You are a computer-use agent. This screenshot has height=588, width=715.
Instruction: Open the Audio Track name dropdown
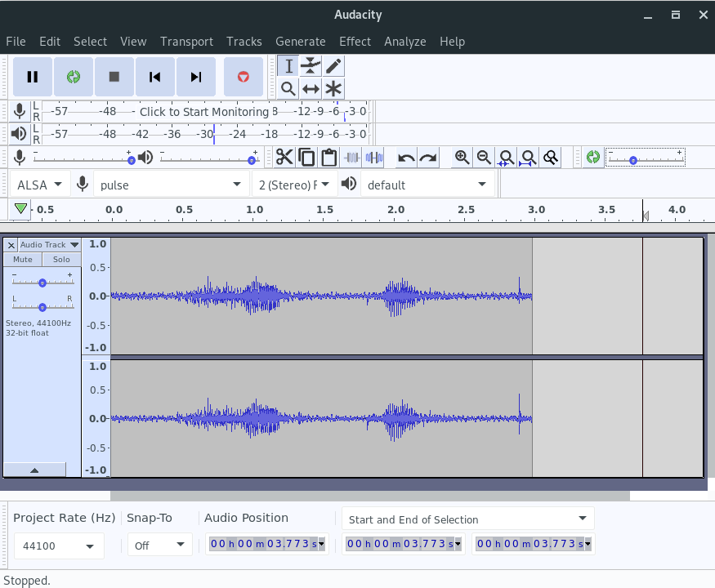(50, 245)
